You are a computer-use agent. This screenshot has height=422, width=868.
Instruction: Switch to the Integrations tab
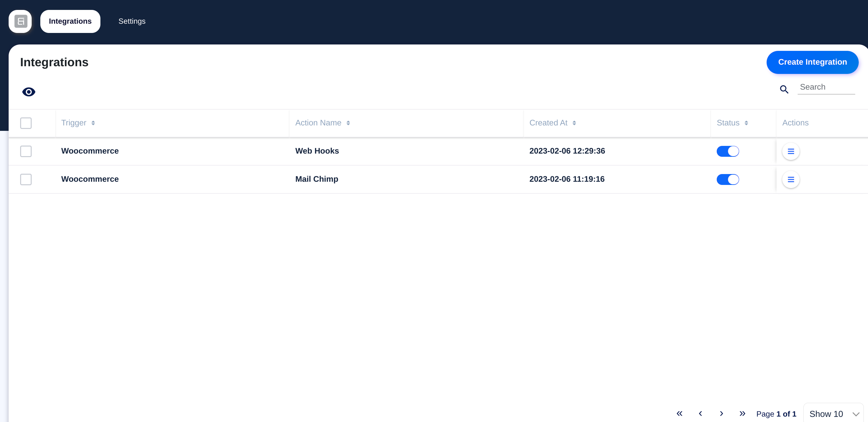tap(70, 21)
